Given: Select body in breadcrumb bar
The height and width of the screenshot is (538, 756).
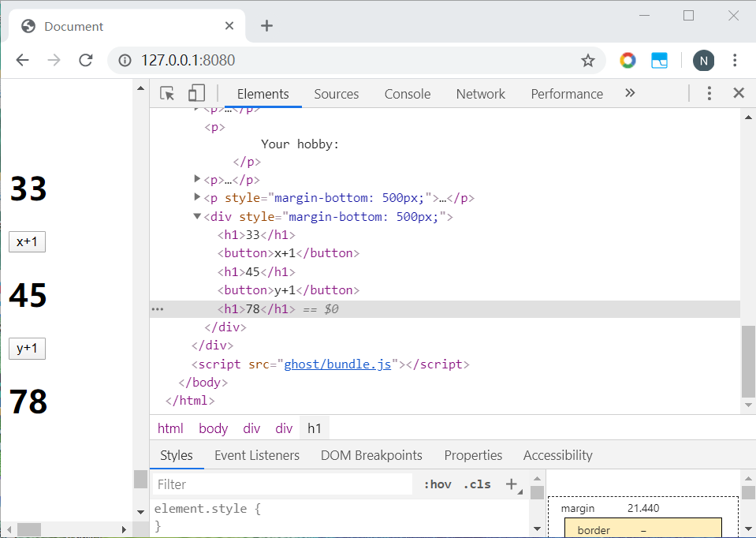Looking at the screenshot, I should (x=213, y=428).
